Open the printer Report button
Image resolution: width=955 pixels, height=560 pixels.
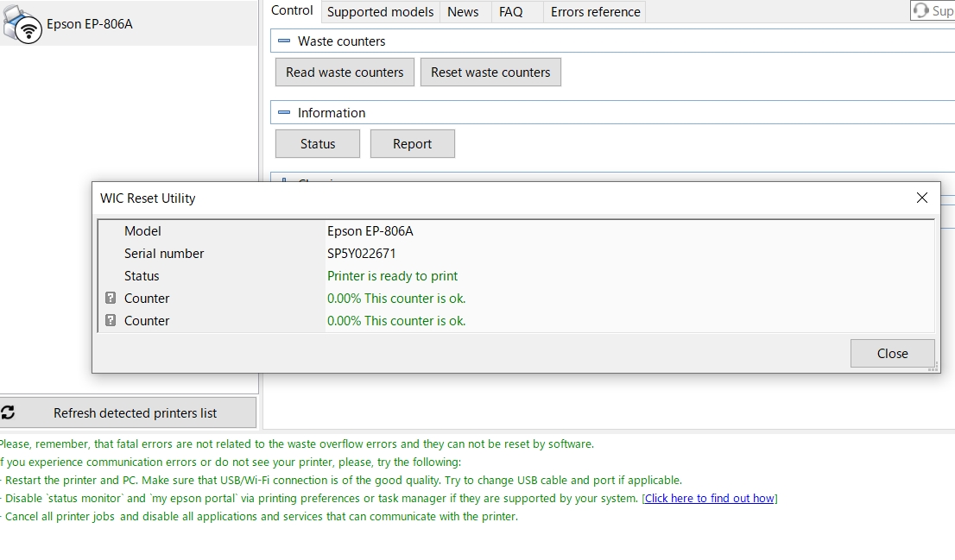click(413, 143)
